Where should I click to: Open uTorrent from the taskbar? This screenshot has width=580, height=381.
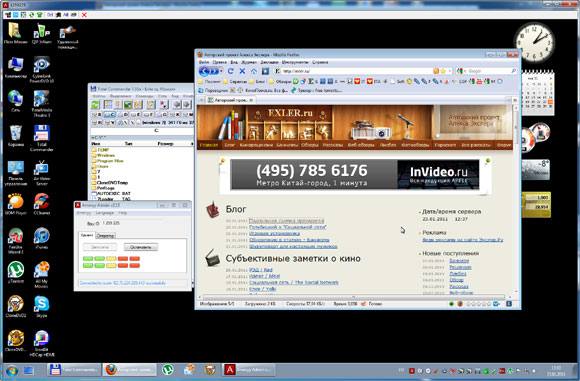[168, 369]
